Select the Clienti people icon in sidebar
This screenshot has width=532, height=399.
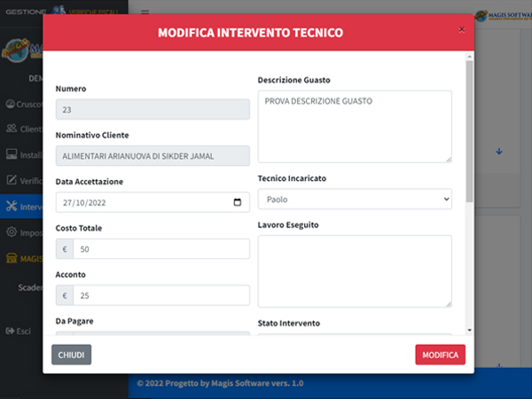tap(12, 129)
